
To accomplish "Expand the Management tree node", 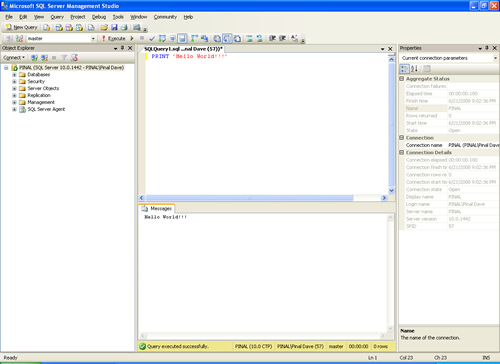I will [x=14, y=102].
